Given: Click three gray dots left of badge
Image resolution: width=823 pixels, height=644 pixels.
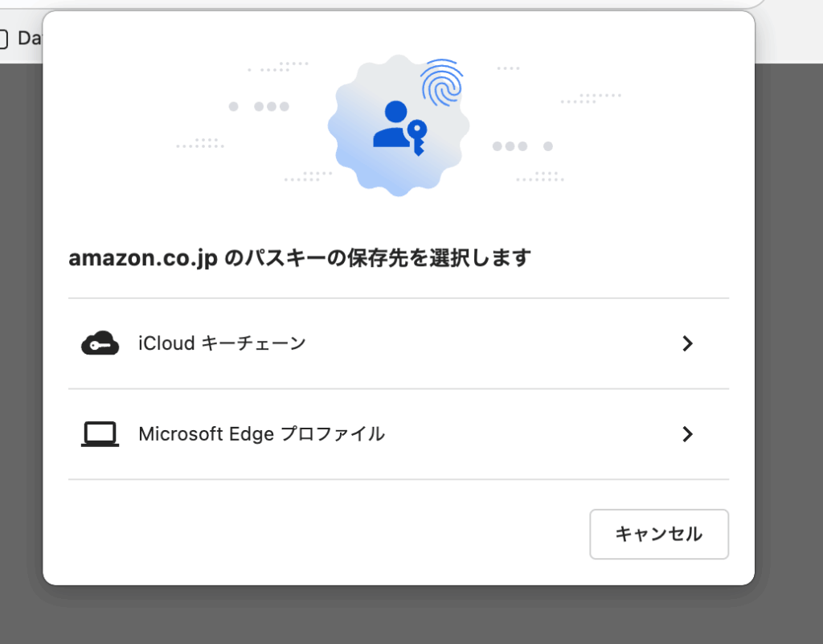Looking at the screenshot, I should (x=271, y=106).
